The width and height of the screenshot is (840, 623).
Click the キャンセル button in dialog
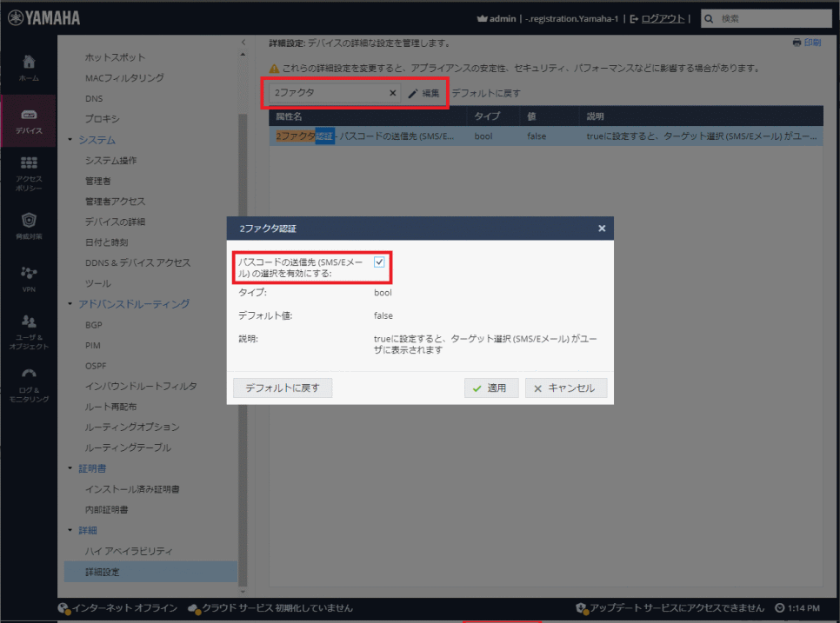point(565,388)
